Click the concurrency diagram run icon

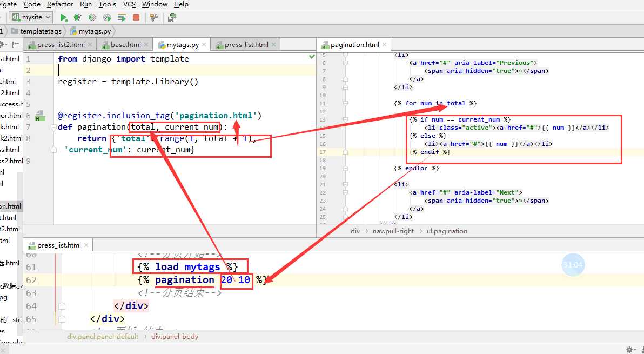click(122, 17)
